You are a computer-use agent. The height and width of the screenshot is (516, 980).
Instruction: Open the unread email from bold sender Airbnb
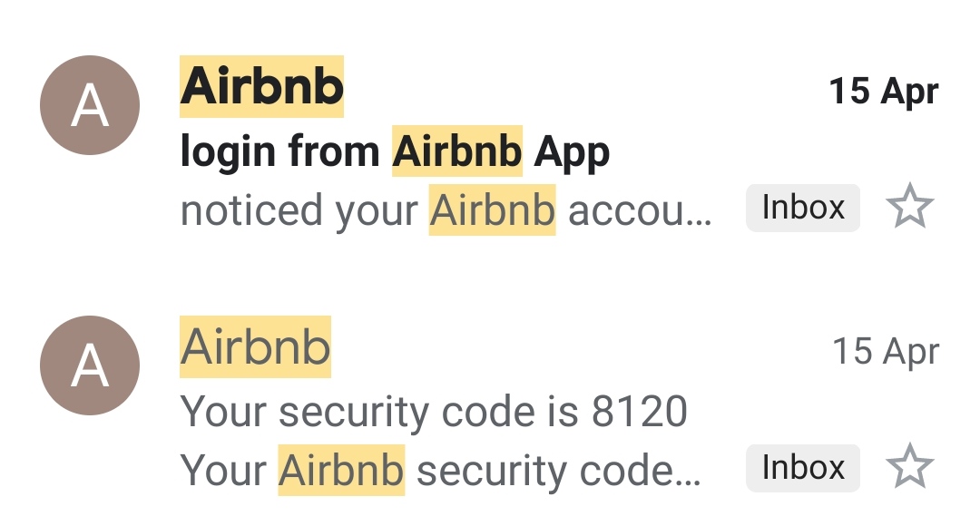261,87
